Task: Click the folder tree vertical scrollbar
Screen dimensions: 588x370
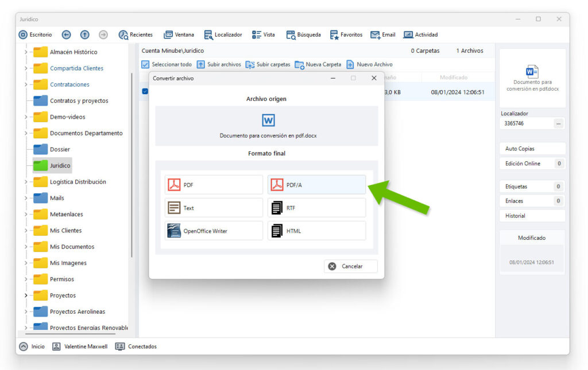Action: [x=131, y=165]
